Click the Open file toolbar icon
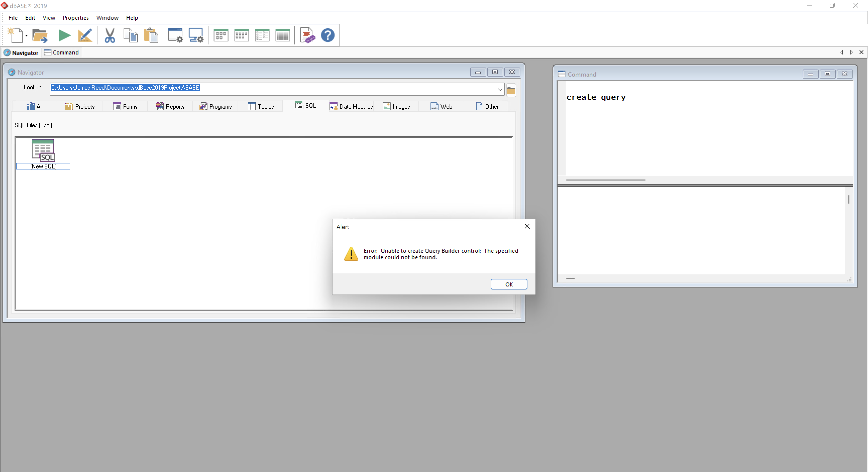This screenshot has height=472, width=868. click(40, 35)
